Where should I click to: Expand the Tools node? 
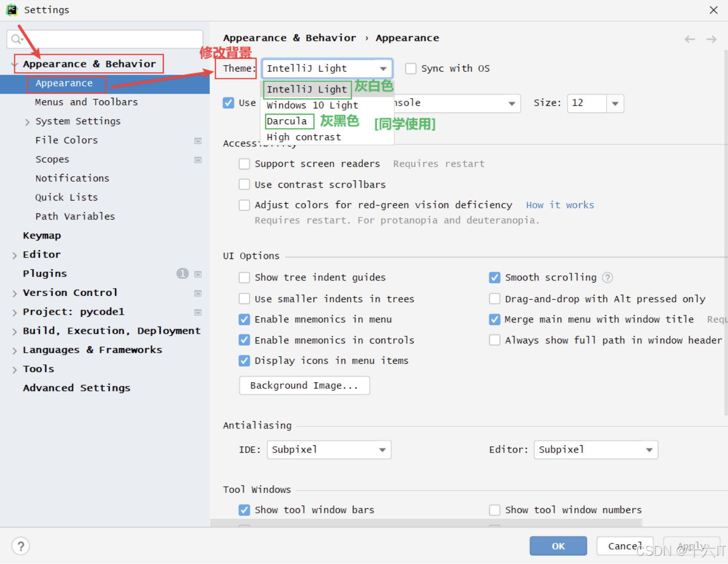[x=14, y=370]
